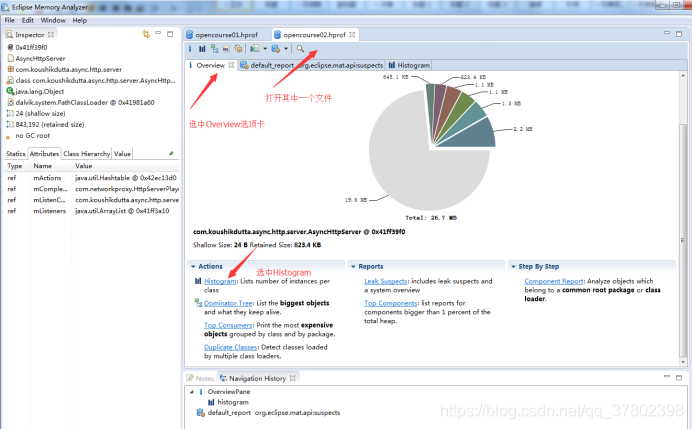Select the mActions attribute row
The width and height of the screenshot is (693, 429).
pyautogui.click(x=91, y=178)
